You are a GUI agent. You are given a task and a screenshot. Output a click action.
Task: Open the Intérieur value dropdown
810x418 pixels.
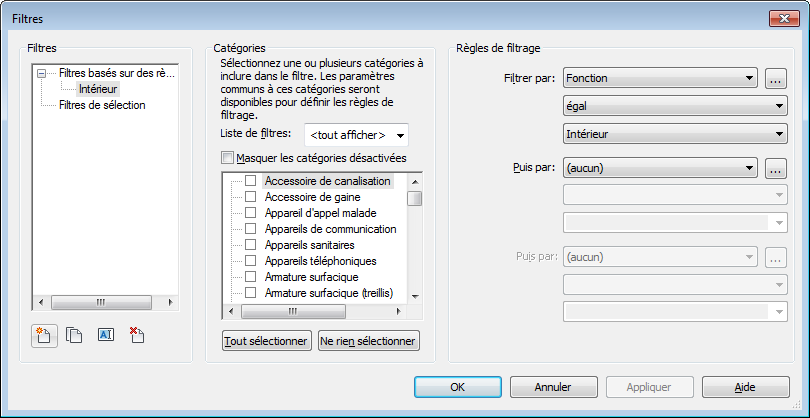coord(673,133)
